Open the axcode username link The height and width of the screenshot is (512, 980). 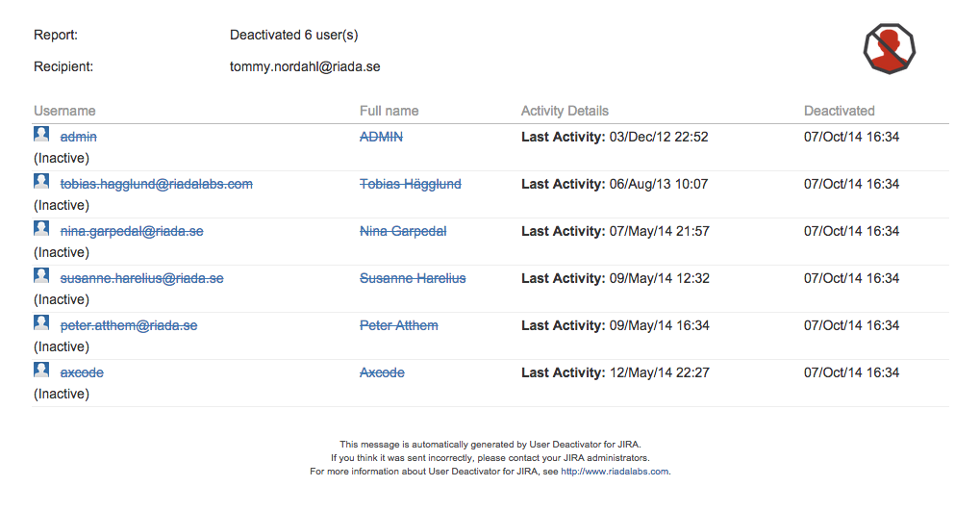[x=82, y=372]
